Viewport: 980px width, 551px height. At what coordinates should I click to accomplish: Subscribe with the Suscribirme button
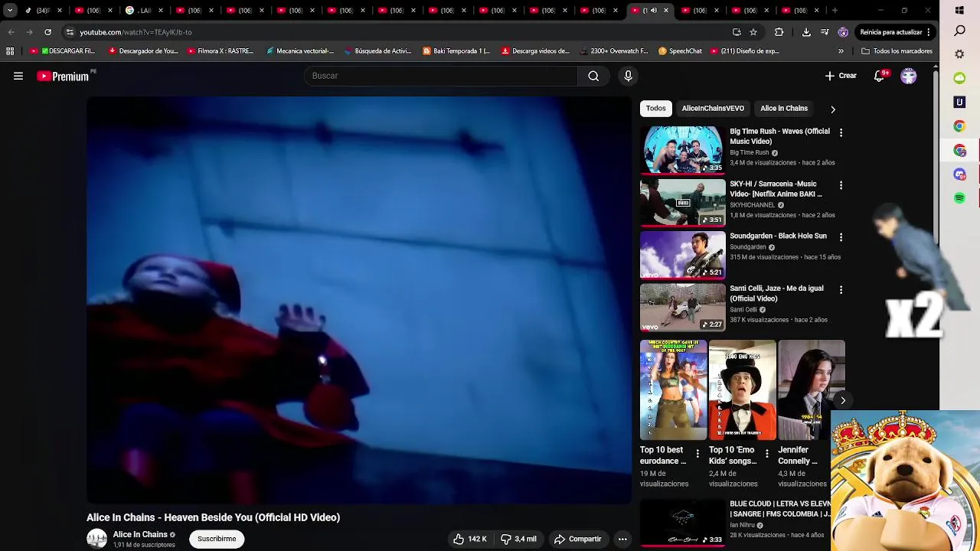point(217,539)
